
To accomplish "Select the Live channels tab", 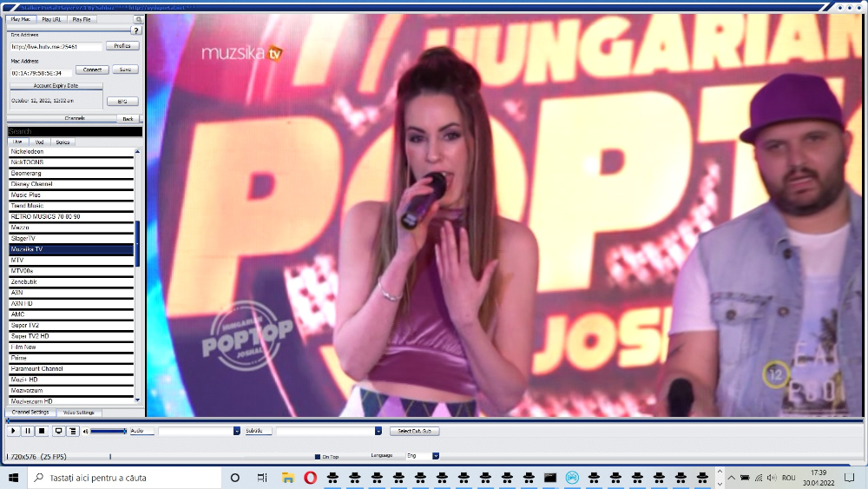I will [x=17, y=142].
